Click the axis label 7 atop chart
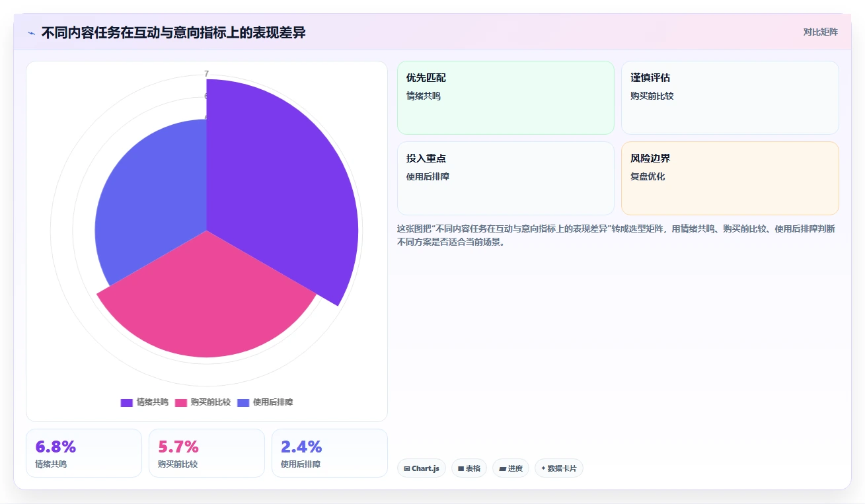The height and width of the screenshot is (504, 865). point(206,73)
